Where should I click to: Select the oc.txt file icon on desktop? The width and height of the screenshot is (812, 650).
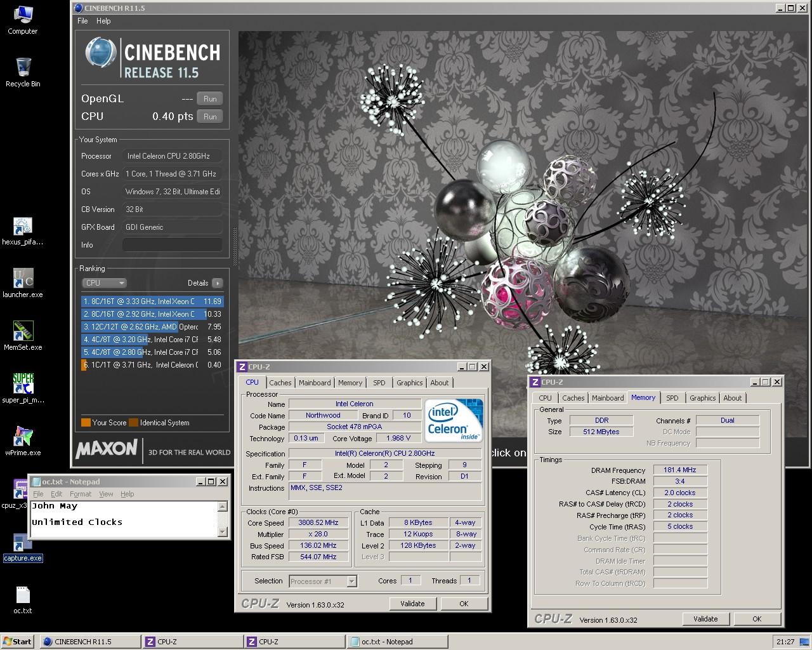pyautogui.click(x=23, y=600)
